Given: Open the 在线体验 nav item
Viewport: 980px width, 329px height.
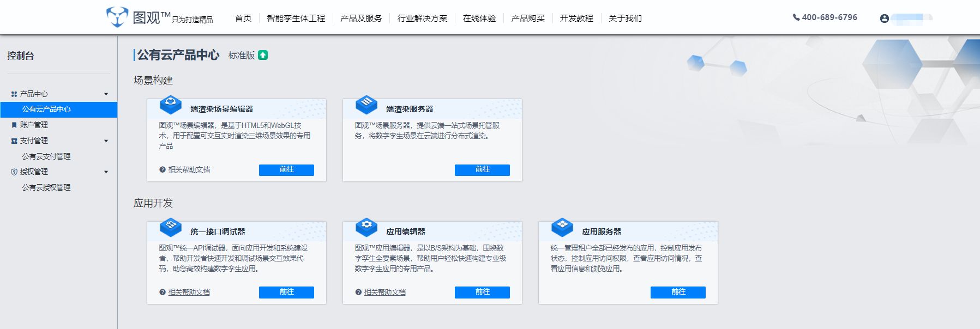Looking at the screenshot, I should point(479,18).
